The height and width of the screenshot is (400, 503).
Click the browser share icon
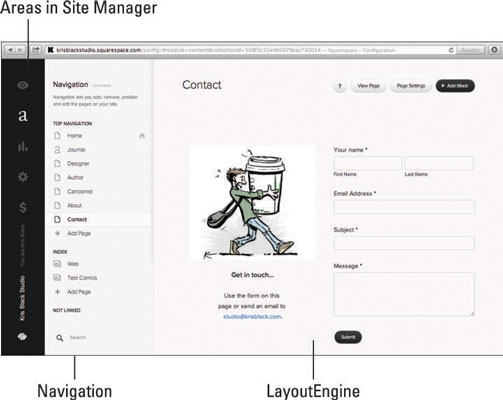point(36,50)
